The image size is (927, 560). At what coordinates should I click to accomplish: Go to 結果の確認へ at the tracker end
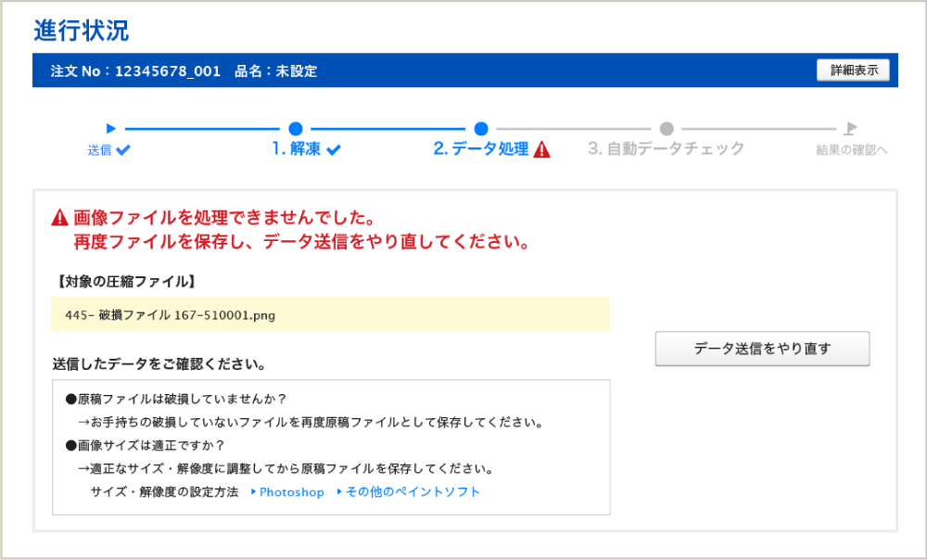pos(851,150)
